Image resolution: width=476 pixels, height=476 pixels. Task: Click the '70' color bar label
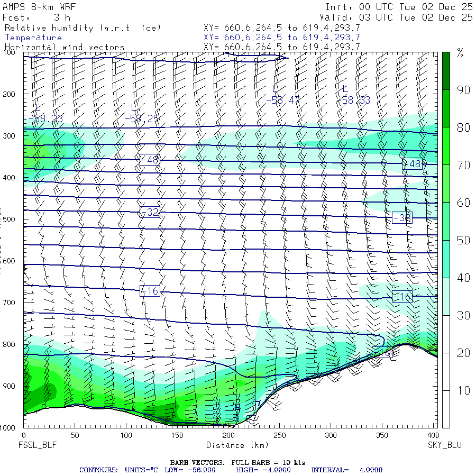(463, 166)
